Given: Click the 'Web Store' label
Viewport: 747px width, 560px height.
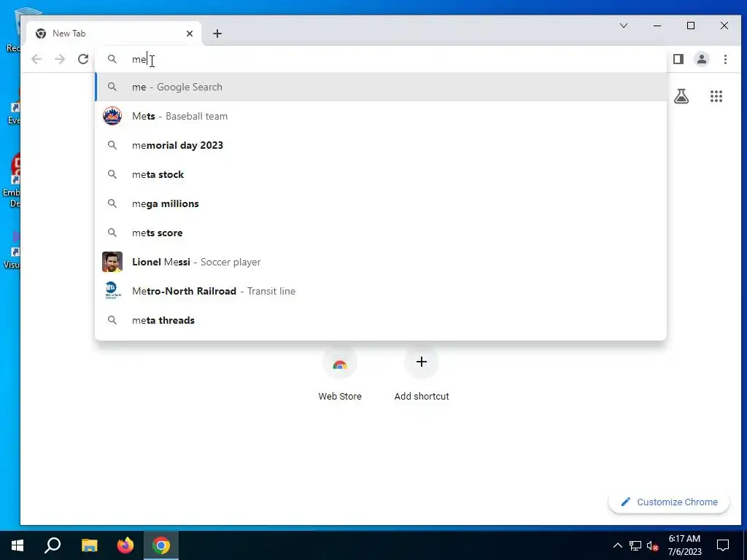Looking at the screenshot, I should tap(340, 396).
